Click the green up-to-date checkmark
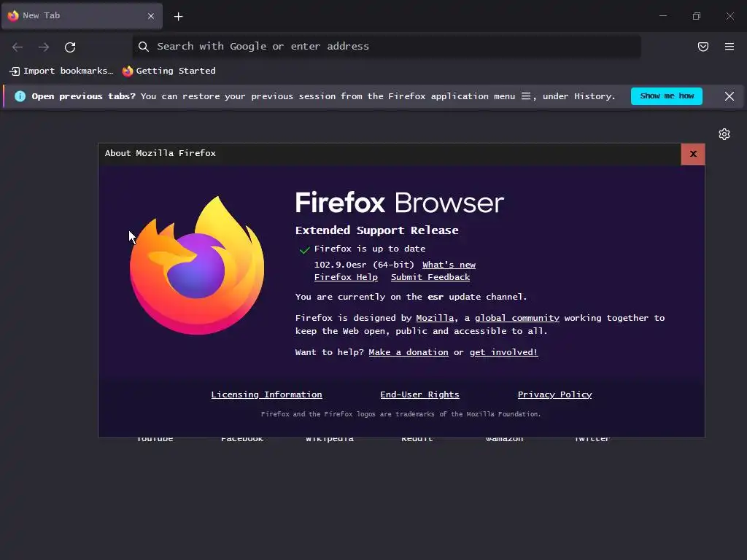This screenshot has height=560, width=747. coord(304,249)
